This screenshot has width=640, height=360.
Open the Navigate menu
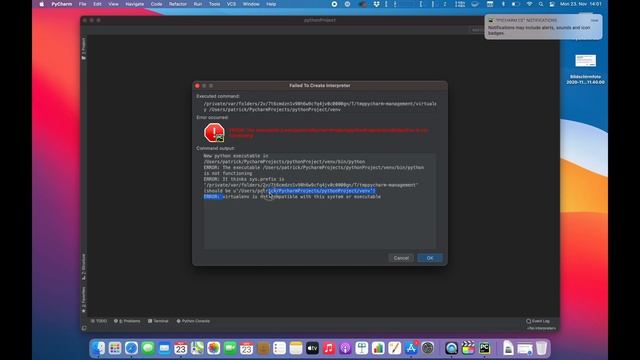(135, 4)
